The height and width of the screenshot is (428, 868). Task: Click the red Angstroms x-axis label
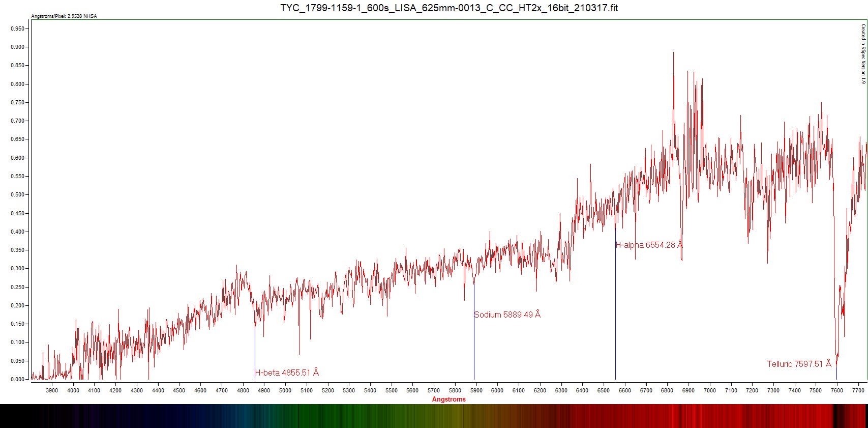(448, 399)
